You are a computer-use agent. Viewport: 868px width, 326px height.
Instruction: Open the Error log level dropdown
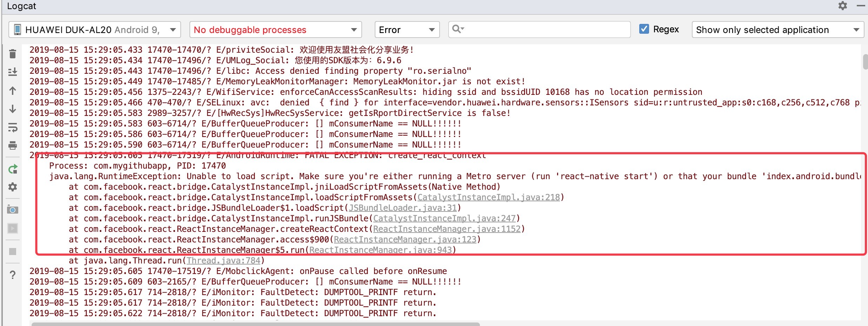[407, 30]
